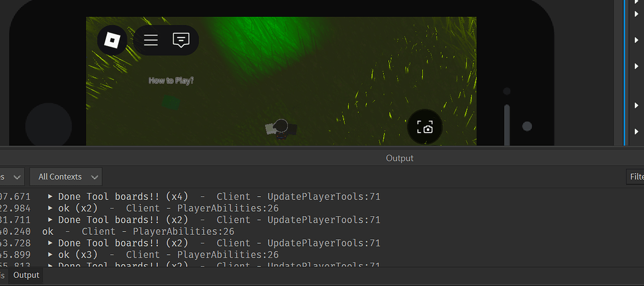Click the 'PlayerAbilities:26' on the ok (x3) line
This screenshot has width=644, height=286.
pyautogui.click(x=228, y=255)
